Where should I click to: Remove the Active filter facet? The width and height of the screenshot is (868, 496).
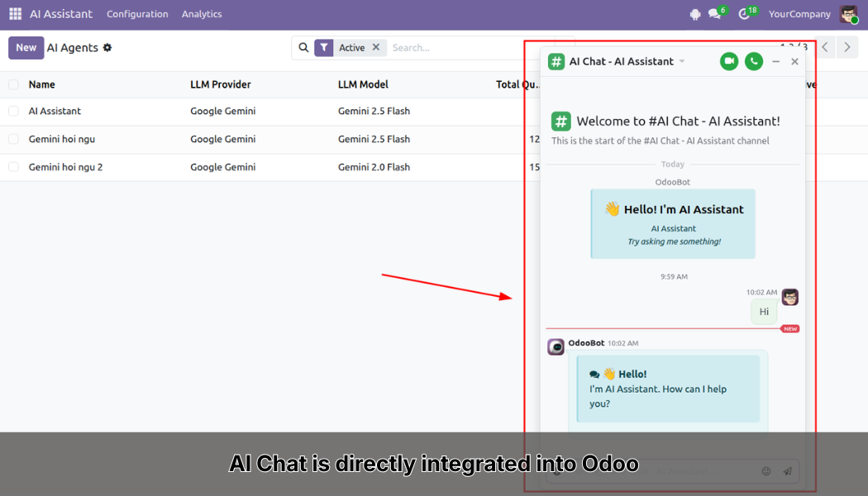376,47
